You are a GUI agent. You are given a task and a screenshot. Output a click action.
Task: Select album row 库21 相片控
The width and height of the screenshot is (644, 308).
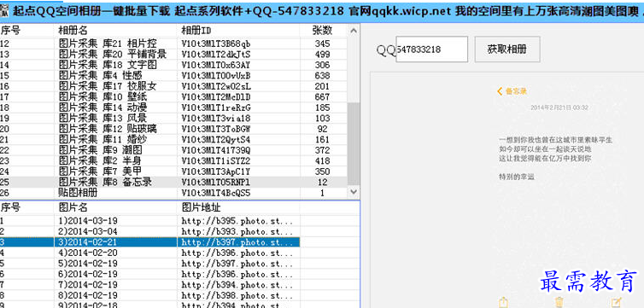173,44
